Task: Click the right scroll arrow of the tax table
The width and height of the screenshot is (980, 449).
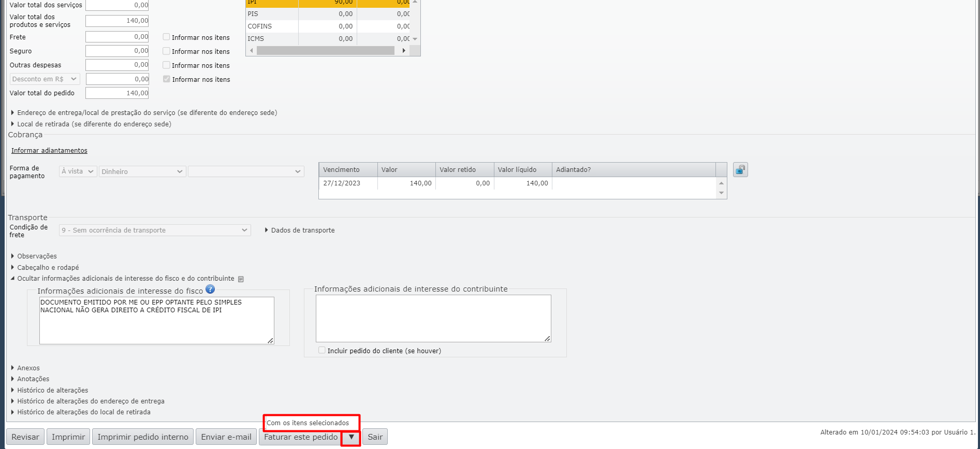Action: pyautogui.click(x=404, y=51)
